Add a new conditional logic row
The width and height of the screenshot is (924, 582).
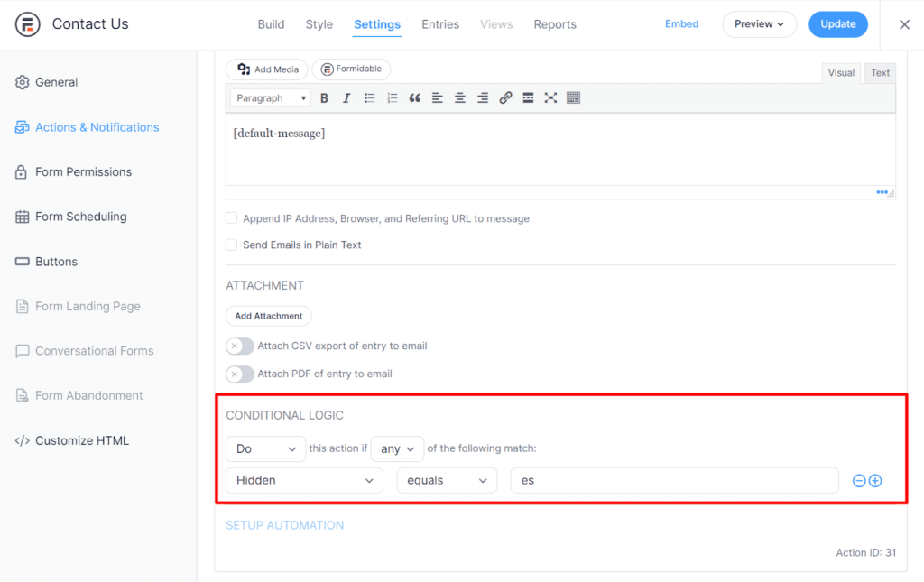click(875, 481)
